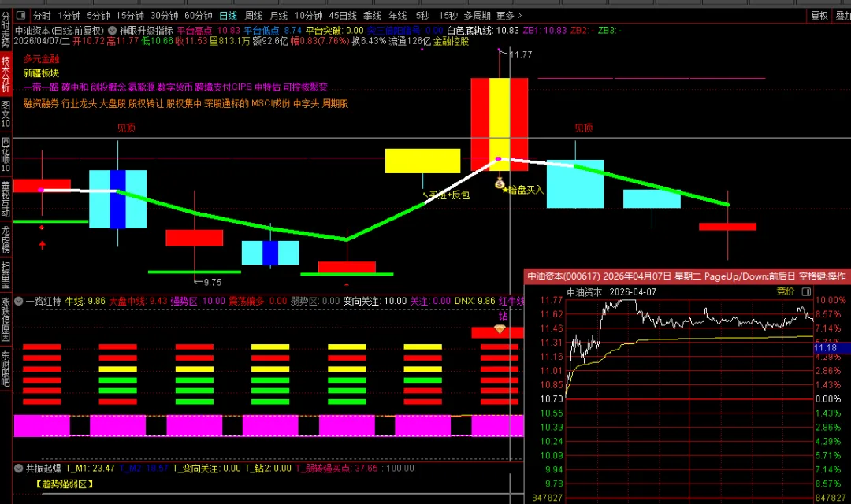Image resolution: width=851 pixels, height=504 pixels.
Task: Select the 日线 daily chart tab
Action: (228, 15)
